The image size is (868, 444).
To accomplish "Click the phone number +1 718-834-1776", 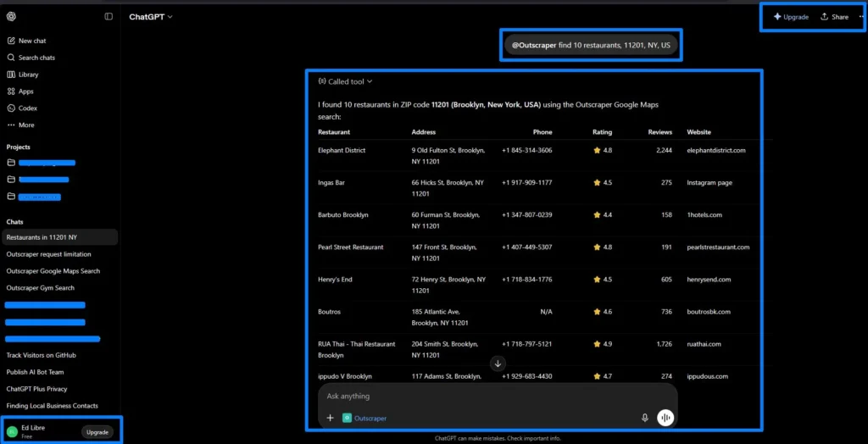I will click(527, 280).
